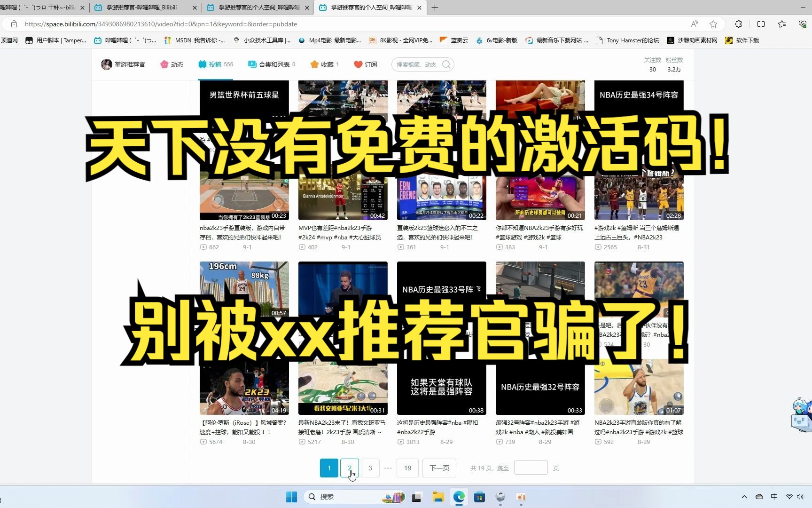
Task: Open the 6v电影-新版 bookmark
Action: [497, 40]
